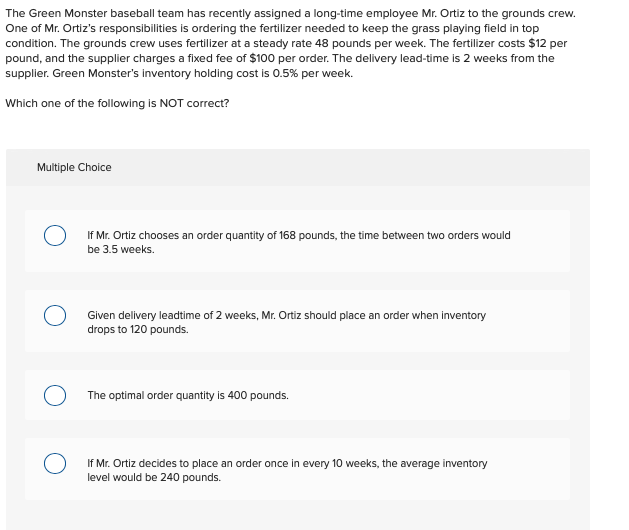The height and width of the screenshot is (530, 629).
Task: Mark the 400 pounds optimal order quantity radio
Action: click(x=55, y=395)
